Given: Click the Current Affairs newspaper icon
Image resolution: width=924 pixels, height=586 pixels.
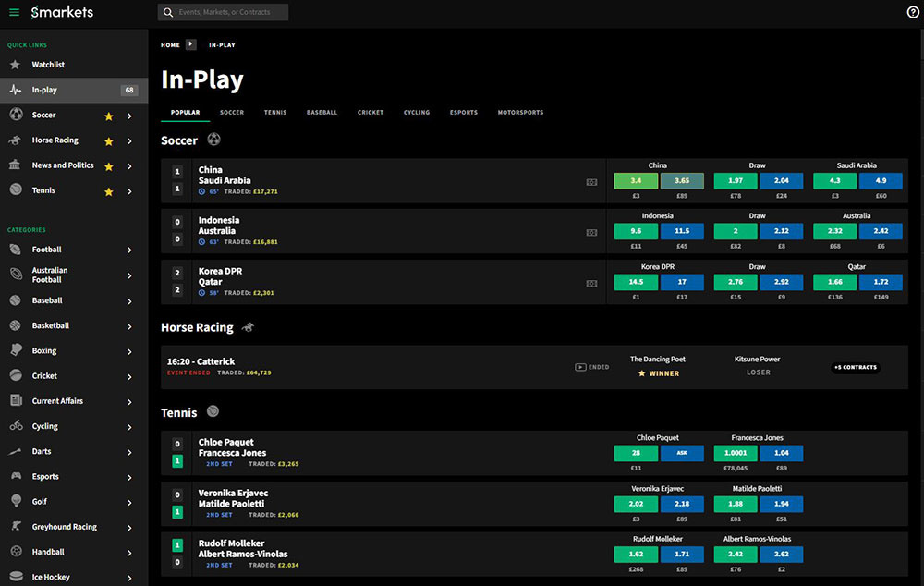Looking at the screenshot, I should point(16,400).
